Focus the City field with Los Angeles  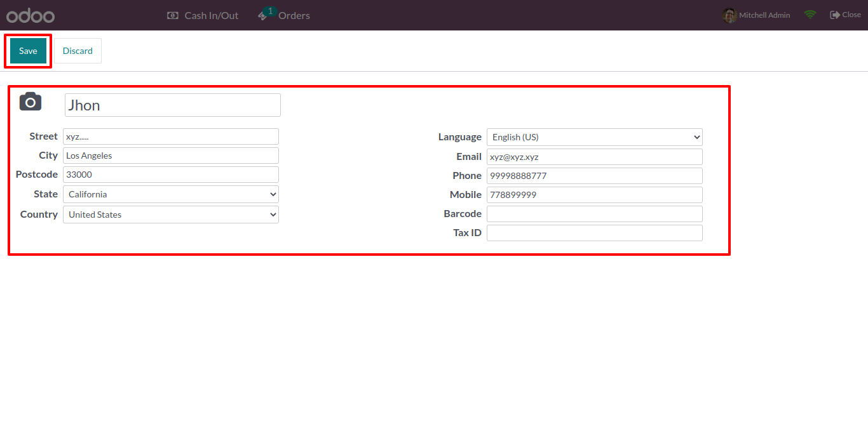tap(171, 156)
